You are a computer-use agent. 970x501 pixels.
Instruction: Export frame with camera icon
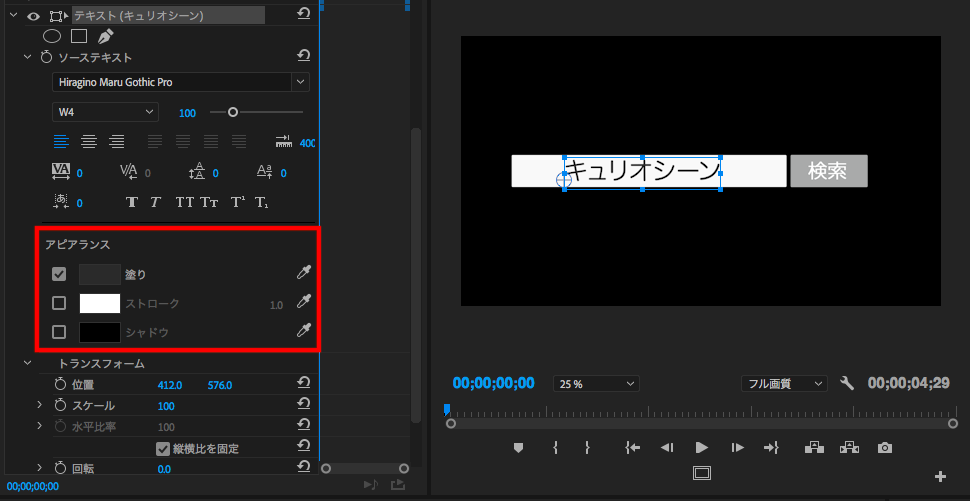point(884,448)
